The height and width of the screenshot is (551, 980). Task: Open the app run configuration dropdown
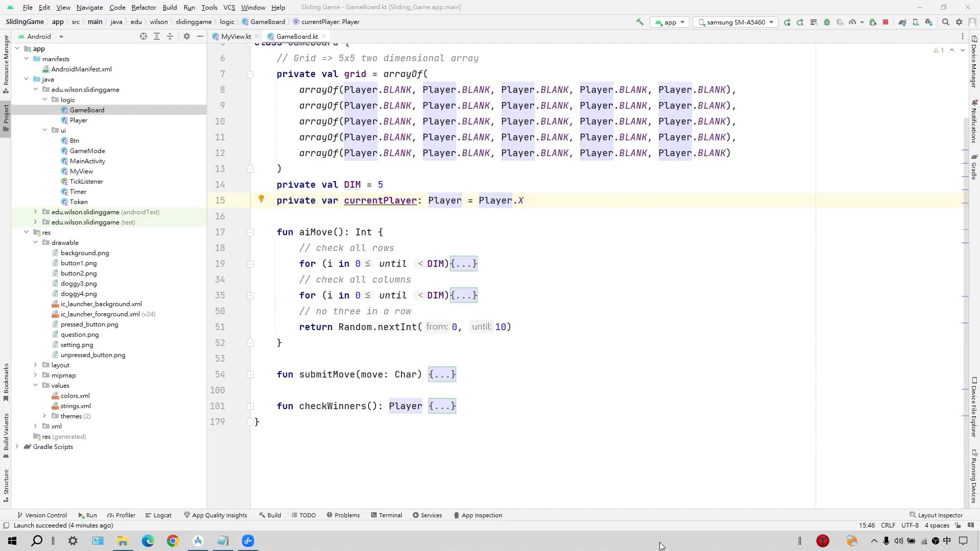coord(670,22)
